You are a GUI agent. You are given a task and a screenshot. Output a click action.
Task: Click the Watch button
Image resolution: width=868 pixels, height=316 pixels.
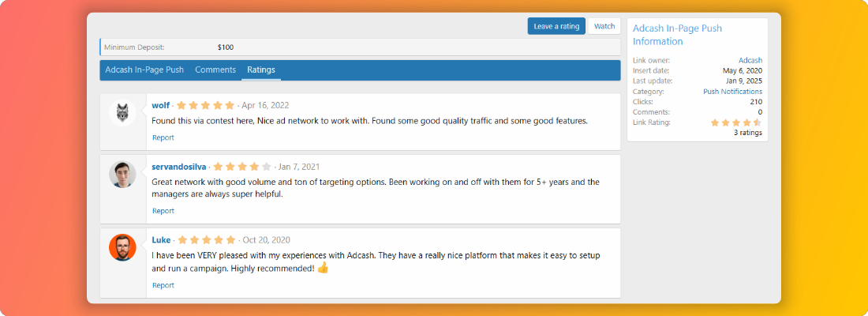(604, 26)
